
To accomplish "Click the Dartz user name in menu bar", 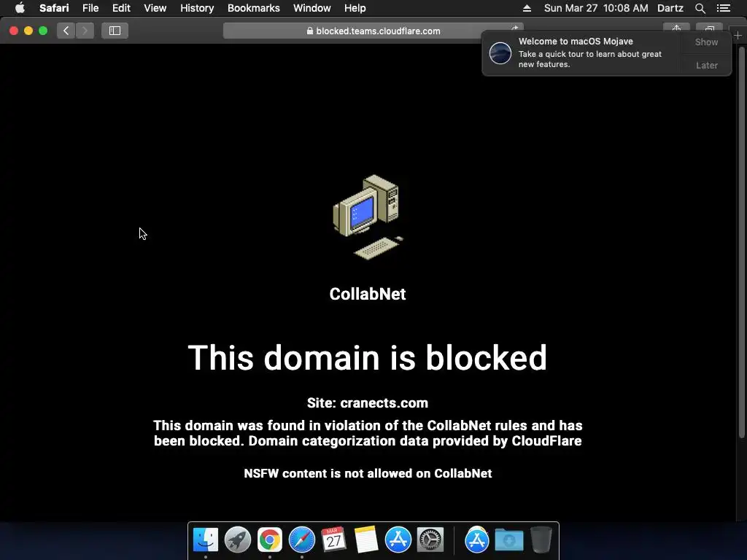I will tap(670, 8).
